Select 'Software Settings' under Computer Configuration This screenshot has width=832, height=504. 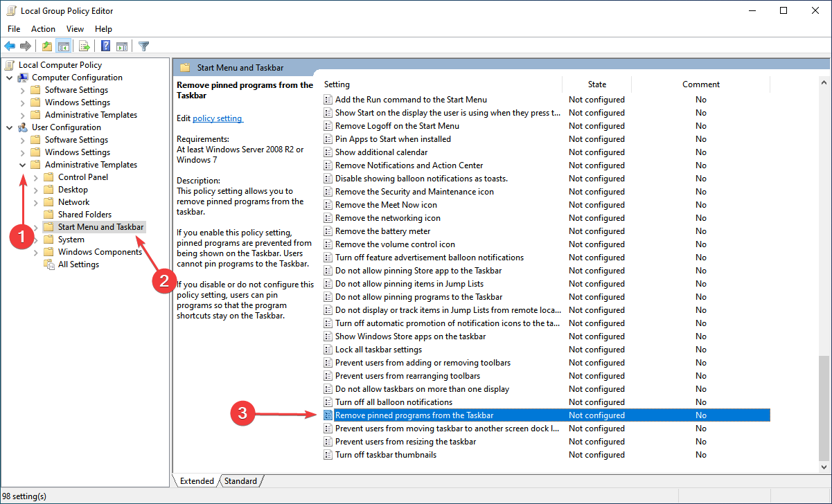[76, 90]
